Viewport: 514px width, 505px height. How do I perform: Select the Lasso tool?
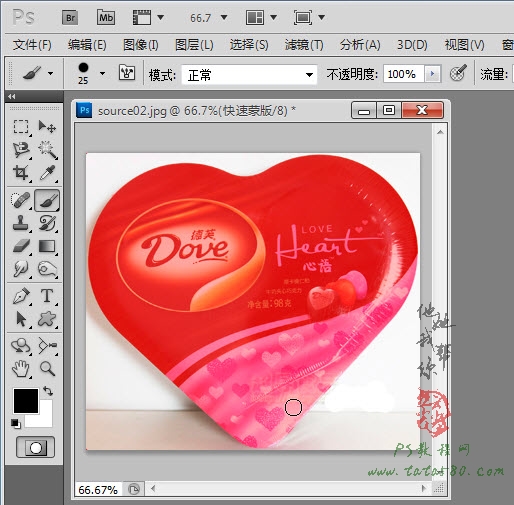pyautogui.click(x=21, y=150)
